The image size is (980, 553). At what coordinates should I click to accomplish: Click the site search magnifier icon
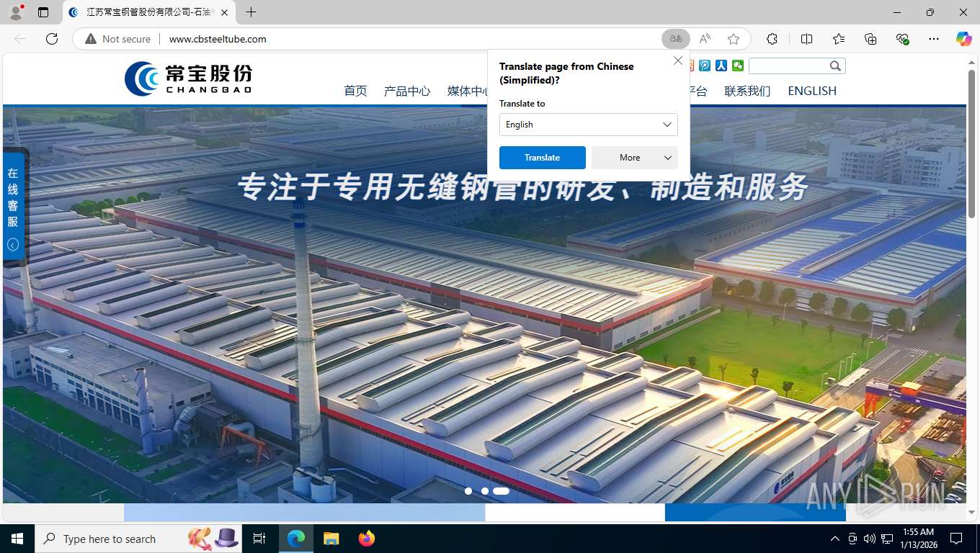(x=835, y=66)
